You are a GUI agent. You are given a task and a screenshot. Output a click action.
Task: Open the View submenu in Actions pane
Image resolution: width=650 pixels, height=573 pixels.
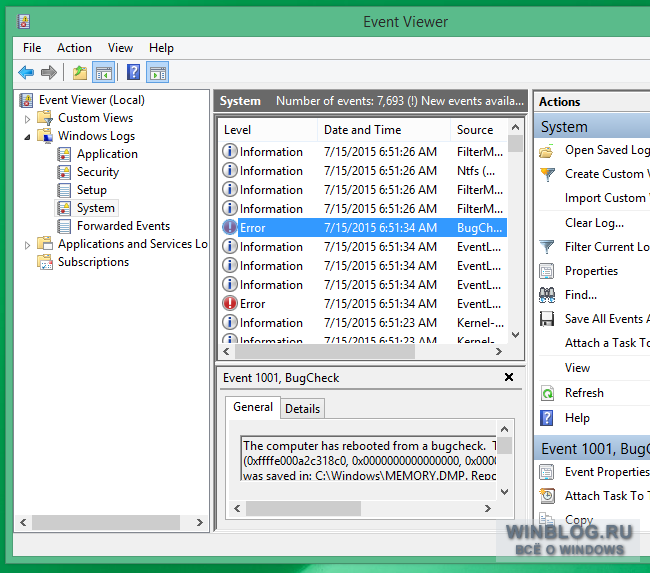tap(577, 368)
